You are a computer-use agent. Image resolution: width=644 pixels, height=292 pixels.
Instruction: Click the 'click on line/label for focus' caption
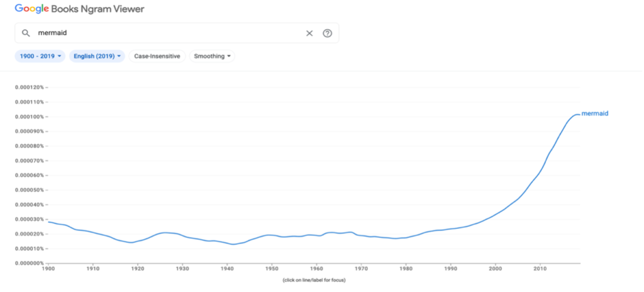(314, 279)
